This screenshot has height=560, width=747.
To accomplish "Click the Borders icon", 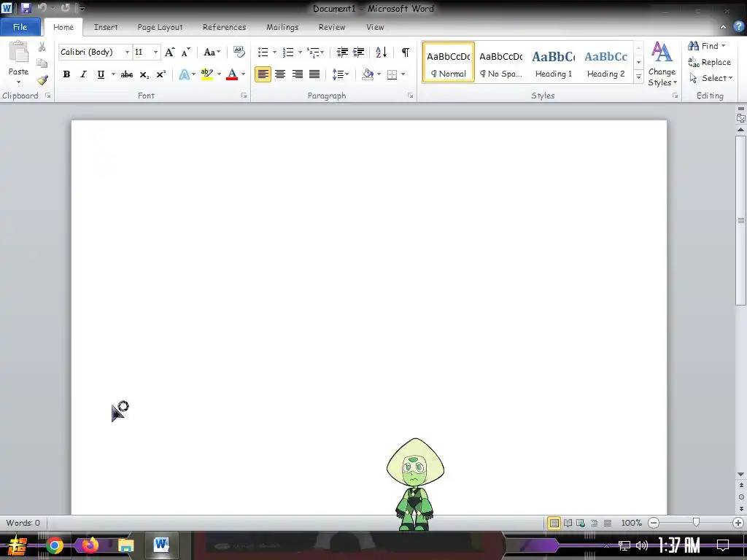I will point(392,74).
